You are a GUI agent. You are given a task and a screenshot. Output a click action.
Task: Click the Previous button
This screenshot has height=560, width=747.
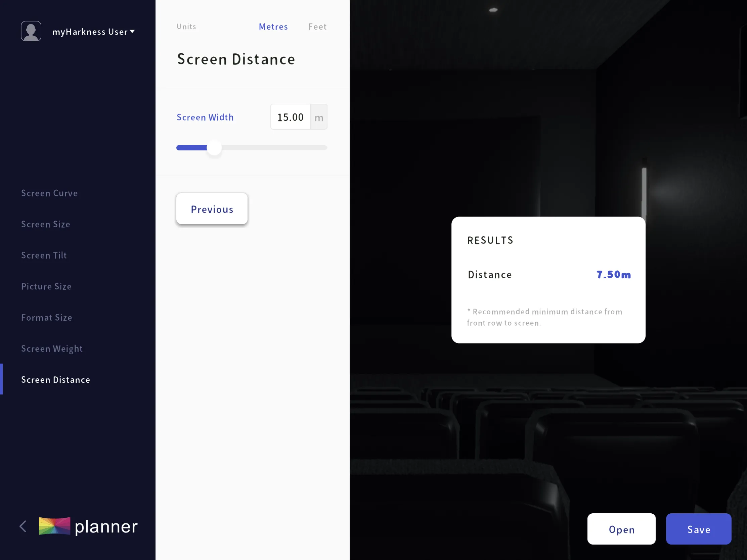[x=212, y=208]
